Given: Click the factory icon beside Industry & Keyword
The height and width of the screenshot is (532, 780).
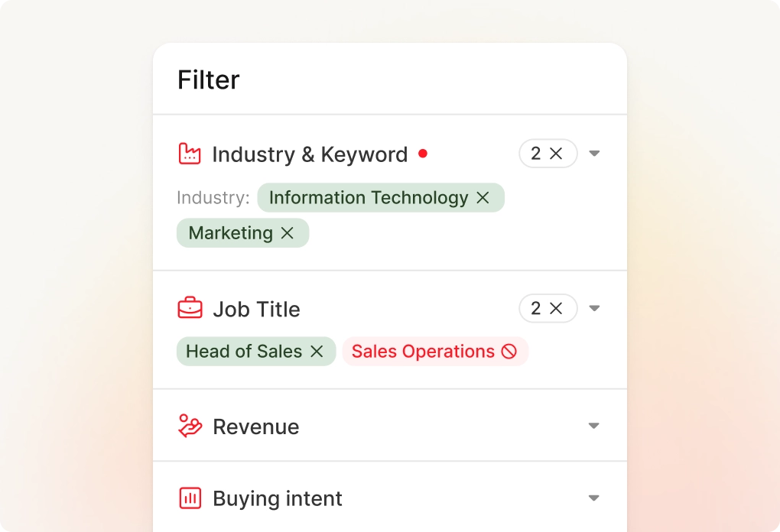Looking at the screenshot, I should (x=189, y=154).
